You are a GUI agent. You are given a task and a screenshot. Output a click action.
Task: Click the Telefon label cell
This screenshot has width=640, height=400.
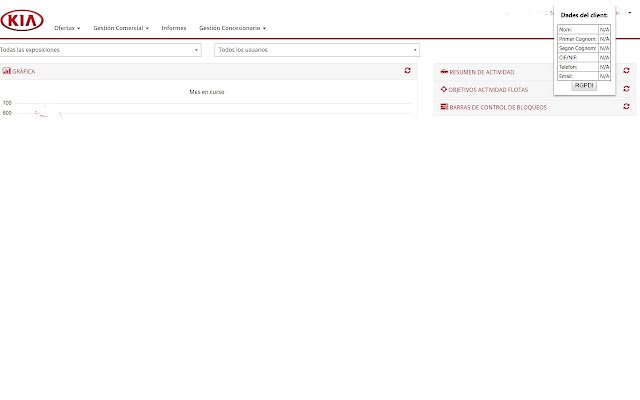(x=578, y=67)
